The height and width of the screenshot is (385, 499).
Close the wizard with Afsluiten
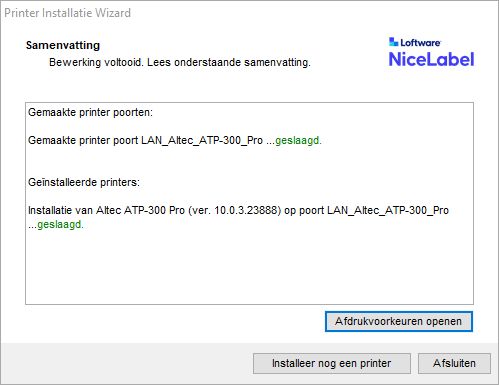coord(454,363)
